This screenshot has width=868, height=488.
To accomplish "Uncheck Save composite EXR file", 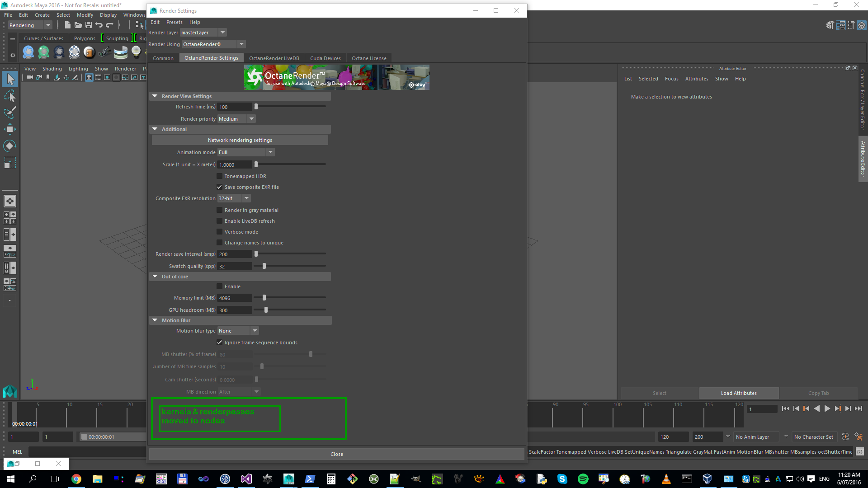I will click(220, 187).
